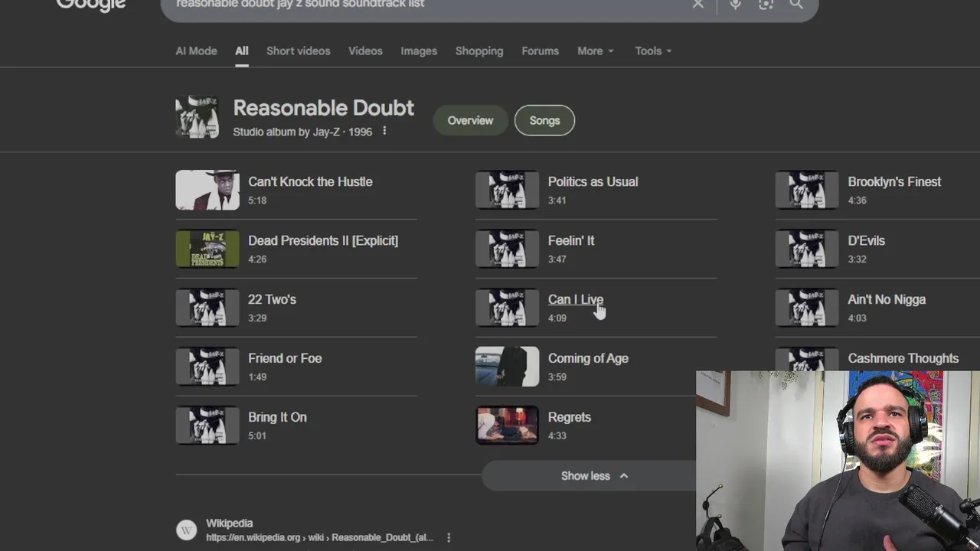Switch to AI Mode tab
The height and width of the screenshot is (551, 980).
tap(196, 51)
